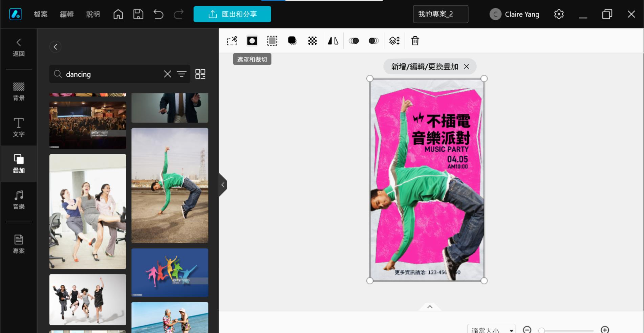Open the mask and crop tool
Image resolution: width=644 pixels, height=333 pixels.
[x=252, y=41]
